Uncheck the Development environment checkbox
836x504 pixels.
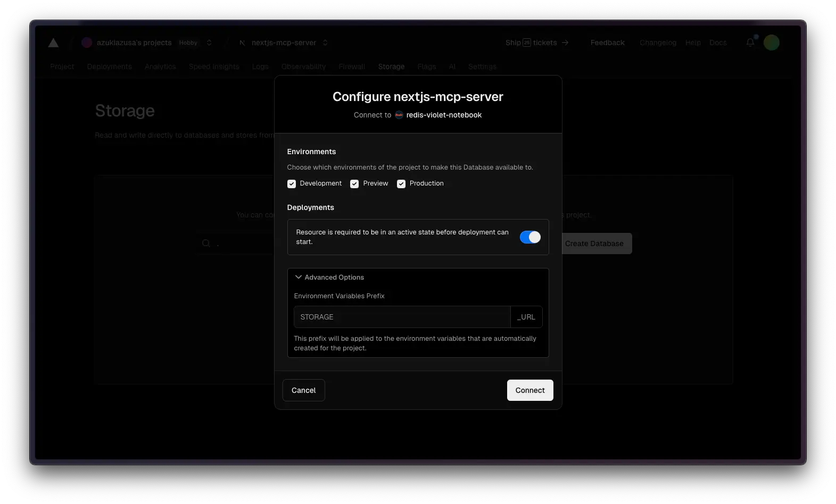292,184
